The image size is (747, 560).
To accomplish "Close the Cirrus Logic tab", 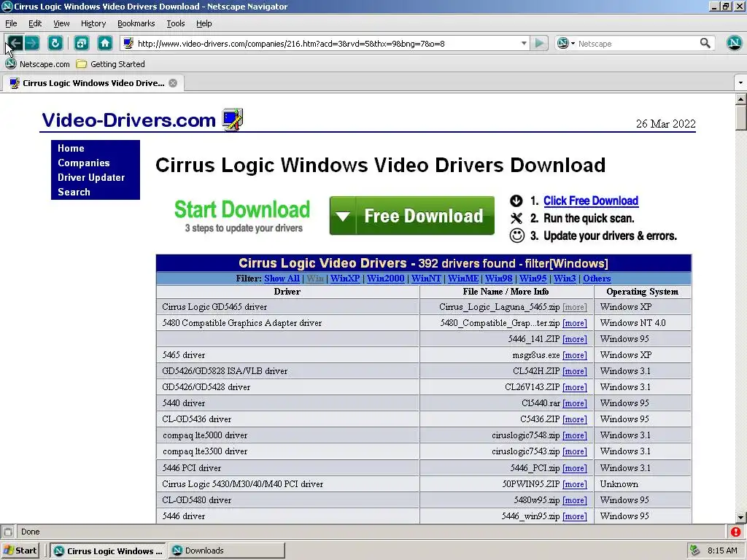I will click(173, 83).
